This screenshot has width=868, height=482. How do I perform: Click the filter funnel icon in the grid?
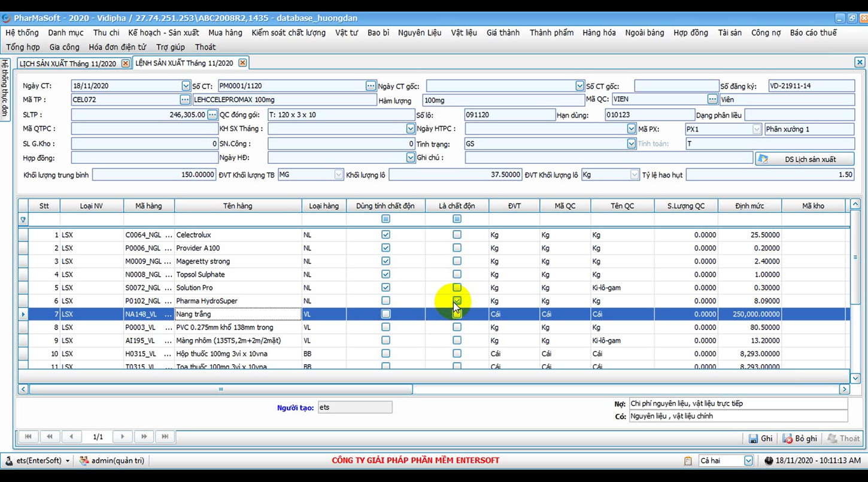coord(23,219)
